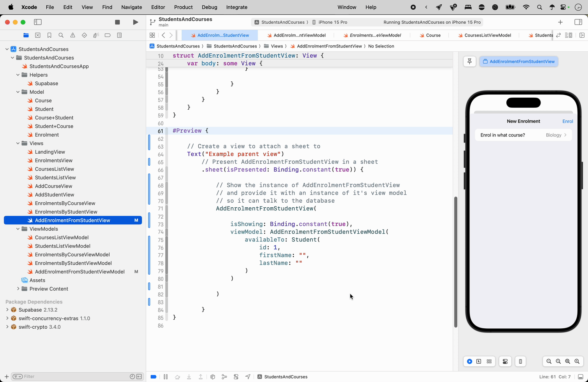Viewport: 588px width, 382px height.
Task: Open the Find navigator magnifier icon
Action: [61, 35]
